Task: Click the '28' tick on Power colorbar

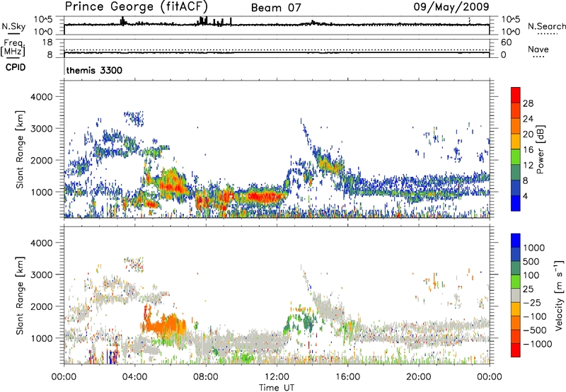Action: 528,103
